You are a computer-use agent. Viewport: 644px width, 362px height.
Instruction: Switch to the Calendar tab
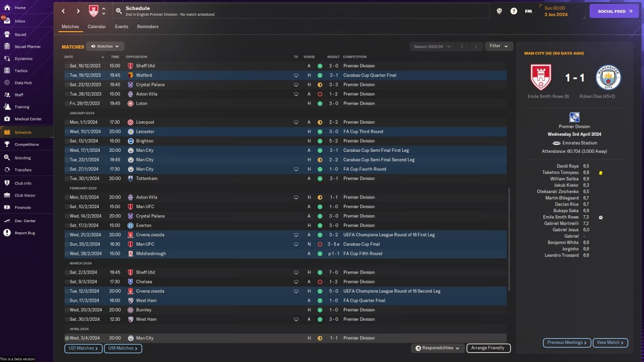coord(97,27)
